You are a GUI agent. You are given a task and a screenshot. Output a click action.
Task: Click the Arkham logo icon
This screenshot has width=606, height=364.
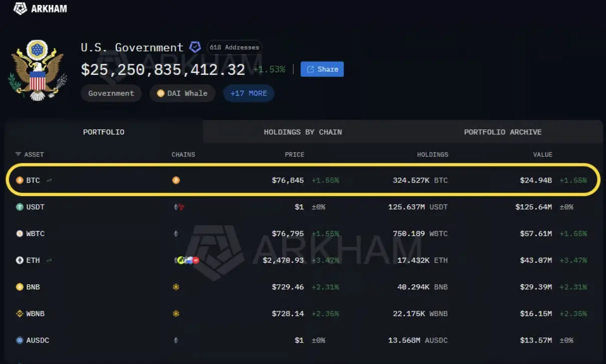[20, 8]
